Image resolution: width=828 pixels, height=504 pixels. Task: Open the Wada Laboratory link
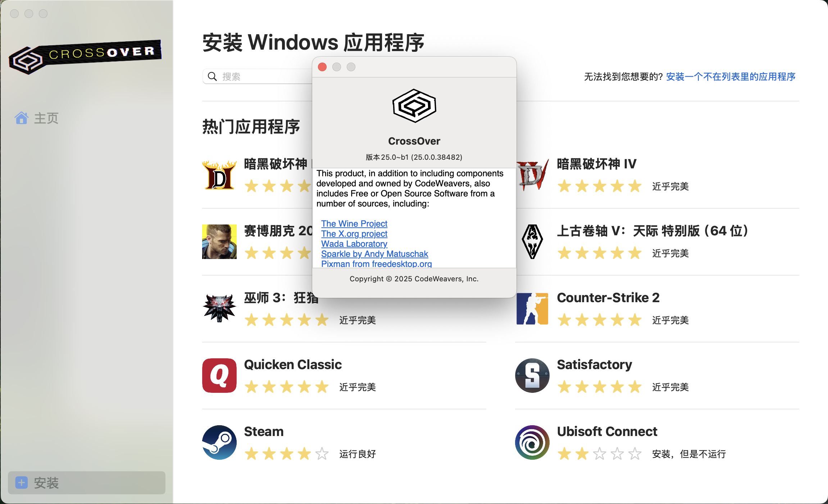click(354, 244)
